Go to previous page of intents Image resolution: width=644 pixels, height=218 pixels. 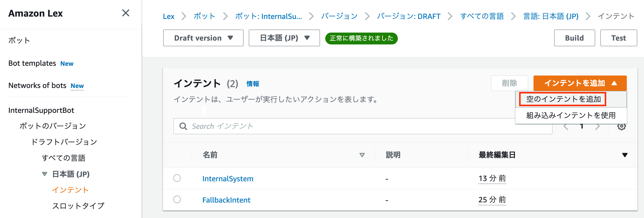pyautogui.click(x=566, y=126)
